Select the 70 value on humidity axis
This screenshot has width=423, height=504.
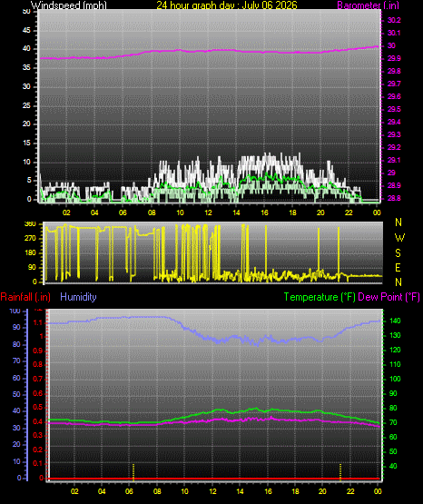point(16,361)
